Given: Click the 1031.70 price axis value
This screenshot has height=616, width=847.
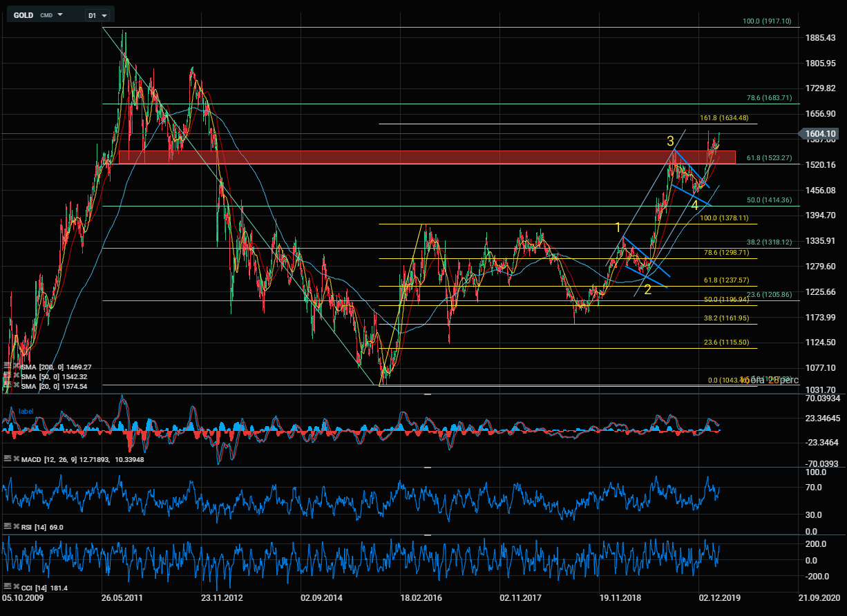Looking at the screenshot, I should [x=821, y=390].
